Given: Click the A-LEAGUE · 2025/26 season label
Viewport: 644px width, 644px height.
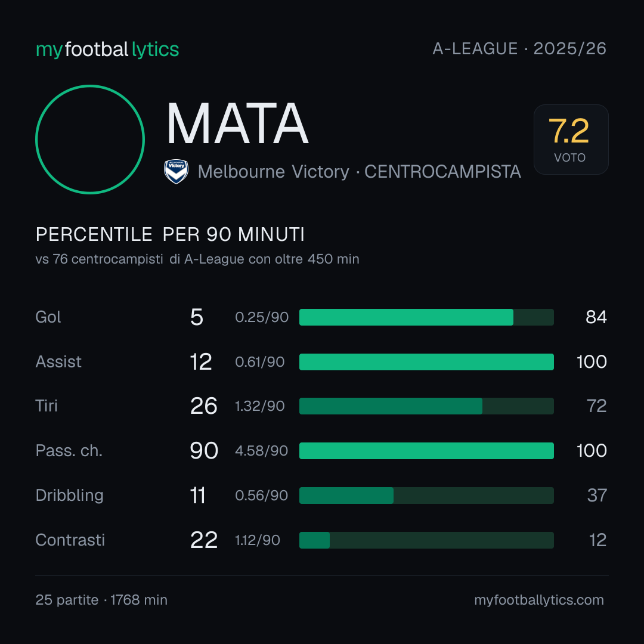Looking at the screenshot, I should [x=519, y=49].
